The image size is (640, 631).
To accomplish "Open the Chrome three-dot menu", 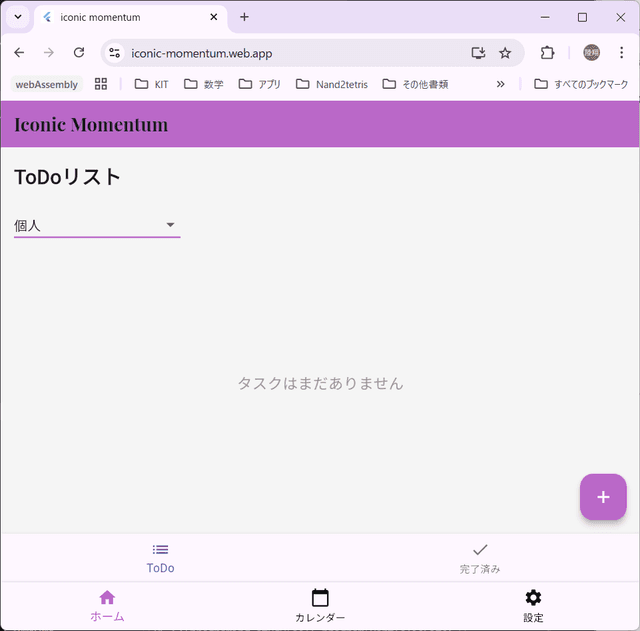I will (621, 53).
